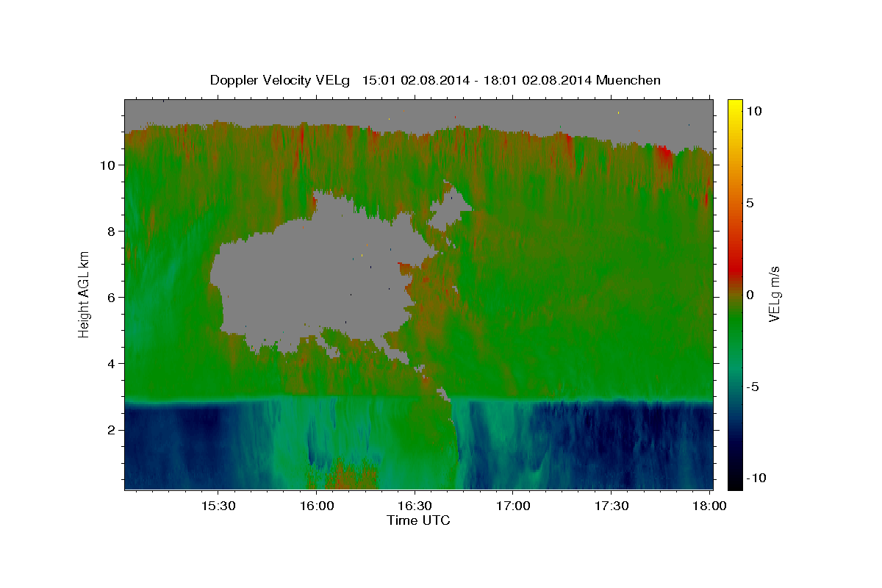Click the 'Time UTC' axis title
This screenshot has width=882, height=588.
click(418, 520)
